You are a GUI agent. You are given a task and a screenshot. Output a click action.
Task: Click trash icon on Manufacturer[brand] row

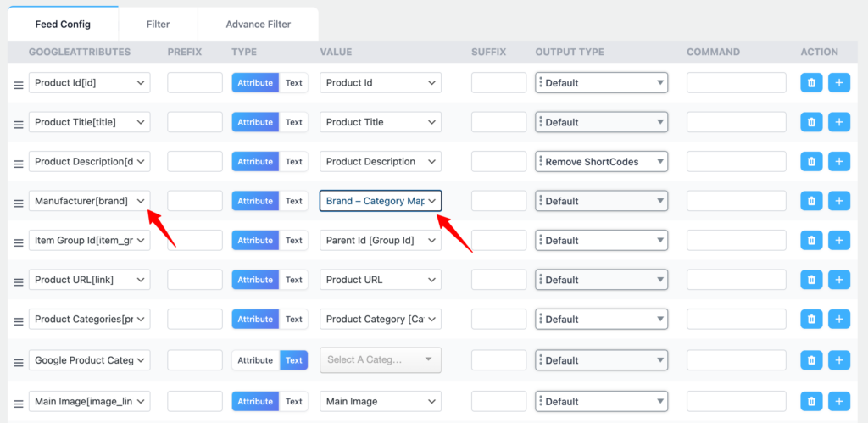[811, 201]
